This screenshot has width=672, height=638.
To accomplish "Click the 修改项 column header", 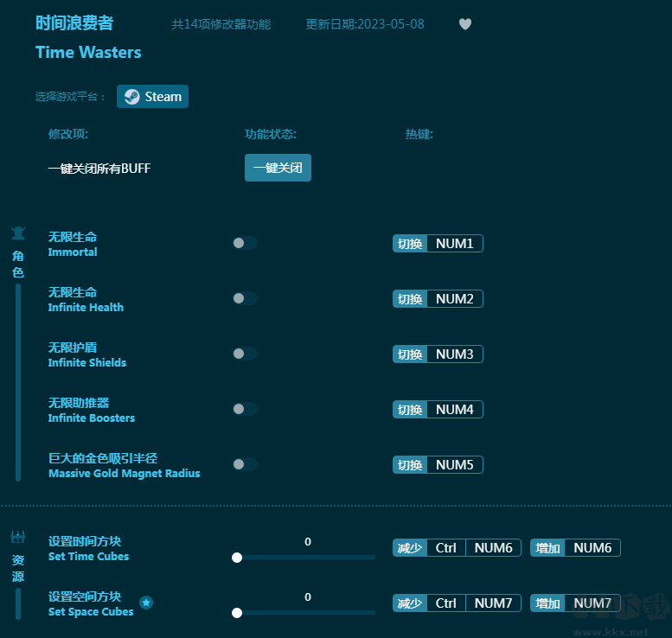I will coord(68,134).
